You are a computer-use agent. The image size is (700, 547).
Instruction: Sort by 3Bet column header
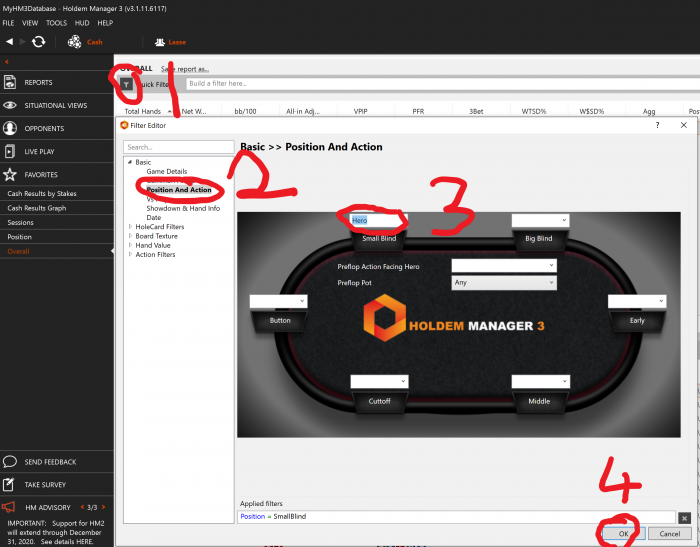pos(476,111)
